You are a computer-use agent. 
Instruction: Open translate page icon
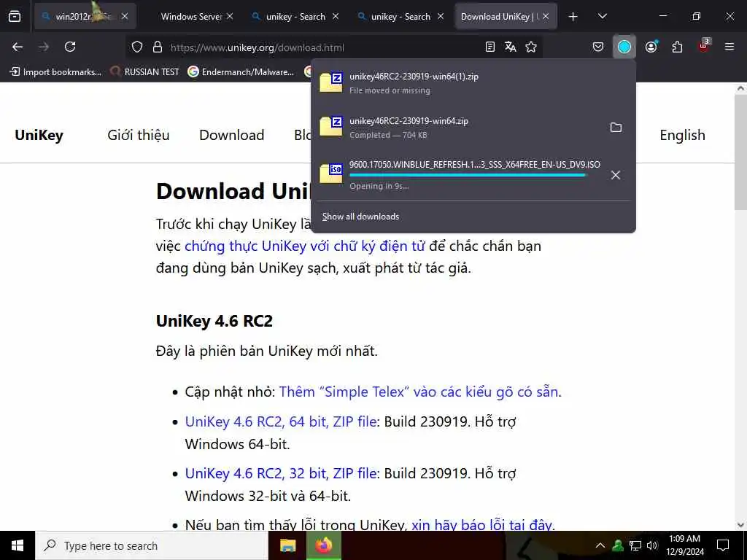coord(510,47)
